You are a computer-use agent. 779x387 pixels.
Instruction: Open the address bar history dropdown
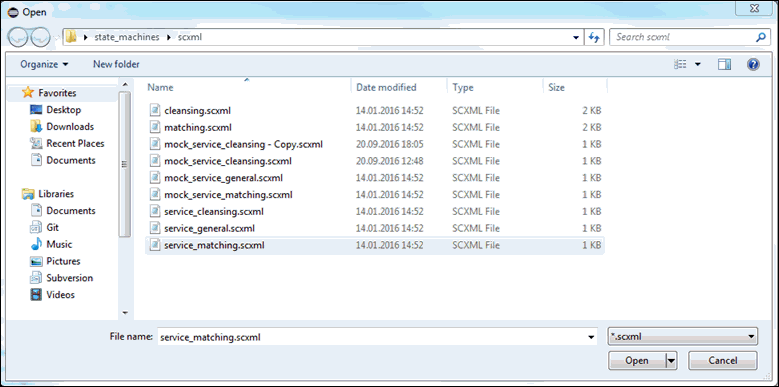click(576, 37)
